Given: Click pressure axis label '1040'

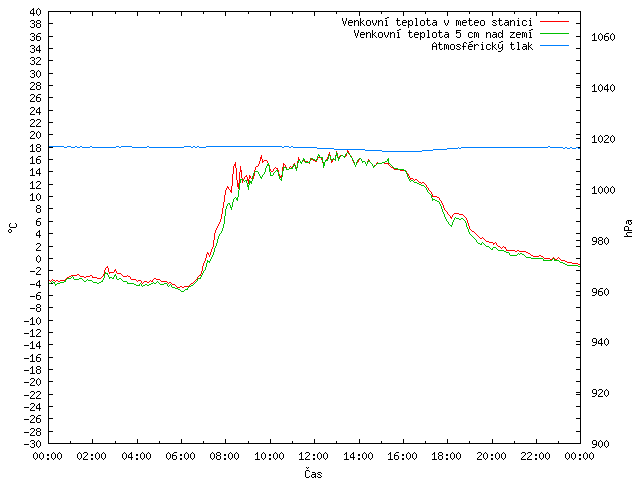Looking at the screenshot, I should coord(603,88).
